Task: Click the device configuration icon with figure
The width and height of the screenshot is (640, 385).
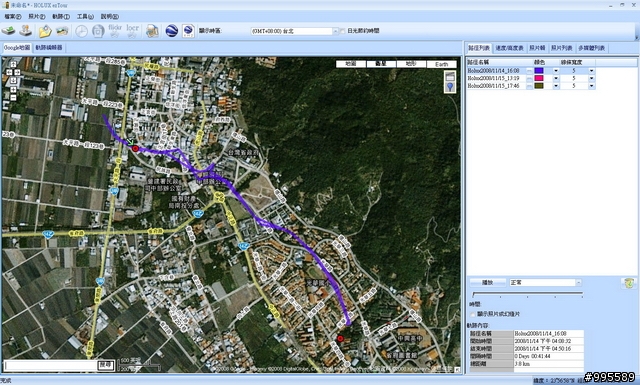Action: [x=26, y=31]
